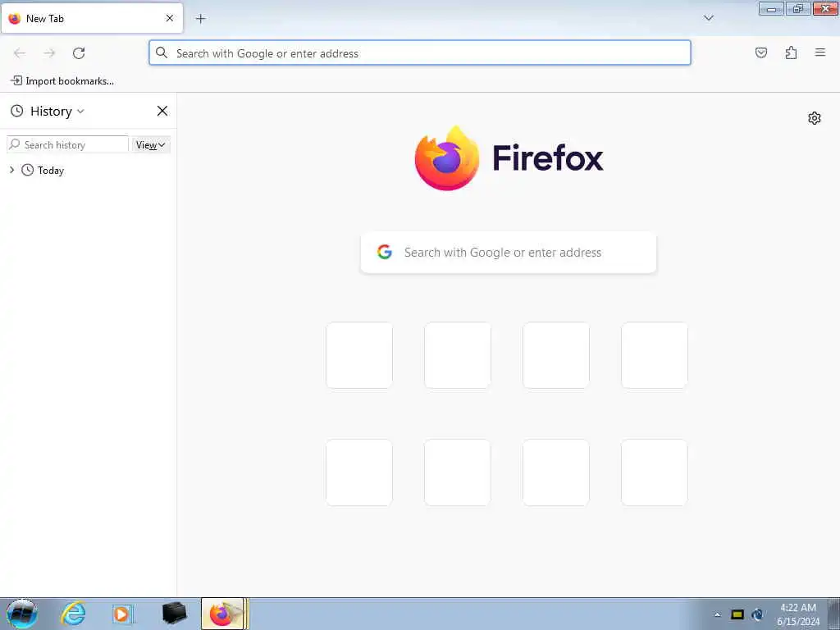
Task: Open the second shortcut tile, bottom row
Action: 458,472
